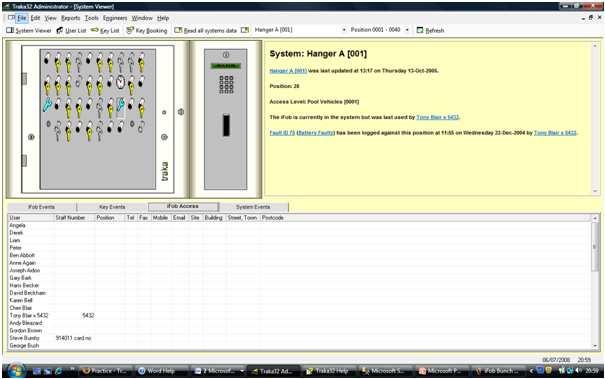605x379 pixels.
Task: Sort by the Email column header
Action: click(179, 218)
